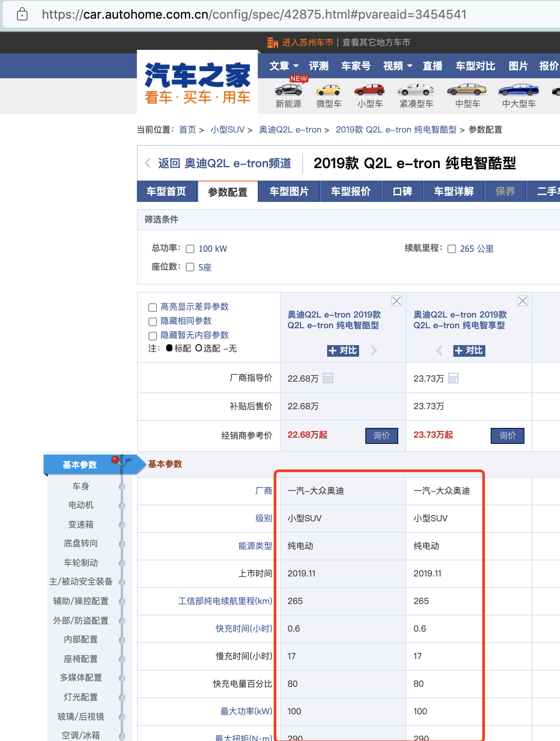Remove 纯电智享型 column with X icon
The height and width of the screenshot is (741, 560).
pyautogui.click(x=523, y=301)
